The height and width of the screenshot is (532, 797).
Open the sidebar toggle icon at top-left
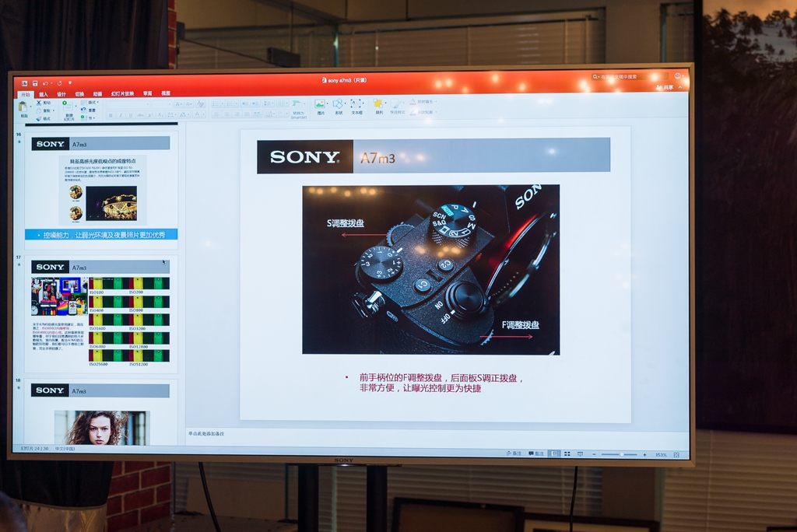pyautogui.click(x=24, y=83)
